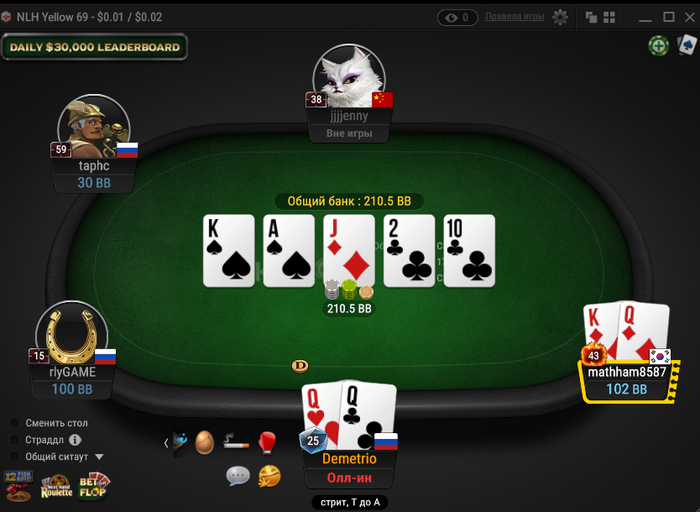The image size is (700, 512).
Task: Toggle the Общий ситаут checkbox
Action: tap(15, 457)
